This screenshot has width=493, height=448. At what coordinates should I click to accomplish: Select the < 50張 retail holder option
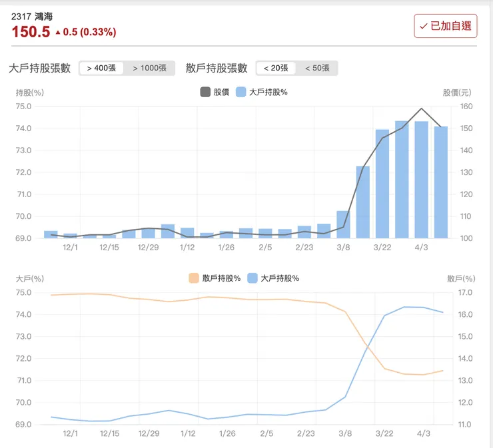coord(317,68)
